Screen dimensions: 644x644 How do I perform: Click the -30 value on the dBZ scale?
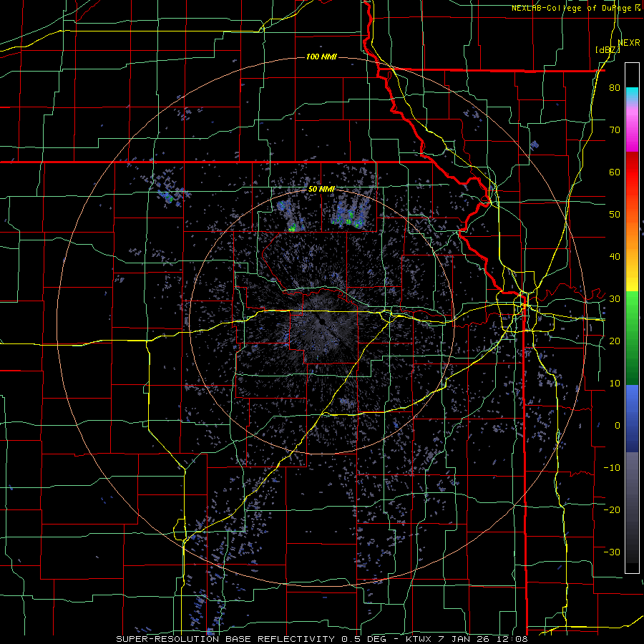click(x=612, y=552)
